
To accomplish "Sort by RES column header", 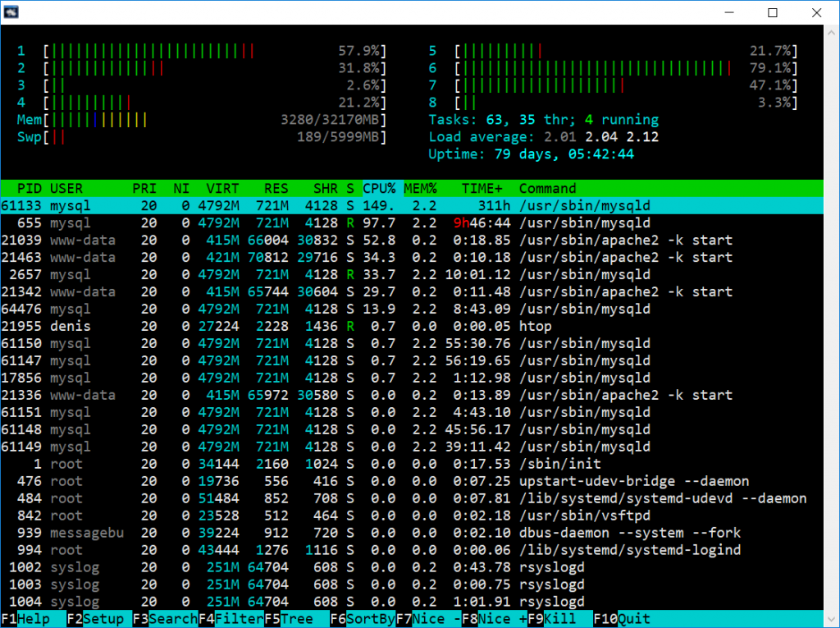I will [276, 189].
